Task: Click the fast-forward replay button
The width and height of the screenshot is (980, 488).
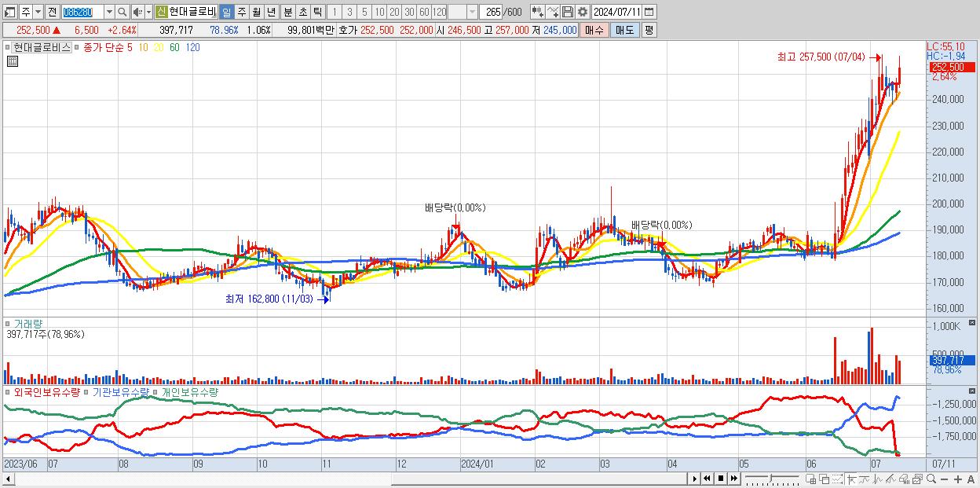Action: (x=734, y=479)
